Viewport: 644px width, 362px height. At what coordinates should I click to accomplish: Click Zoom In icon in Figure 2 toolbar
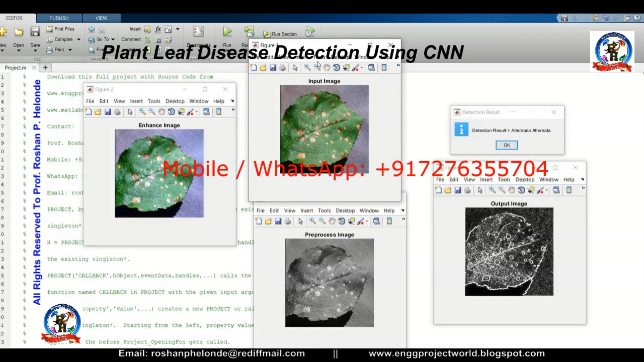142,112
